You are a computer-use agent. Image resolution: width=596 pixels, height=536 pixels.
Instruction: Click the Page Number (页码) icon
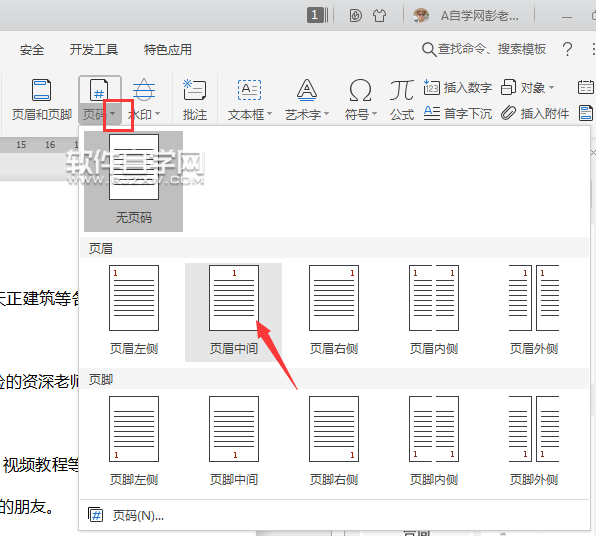pos(99,90)
